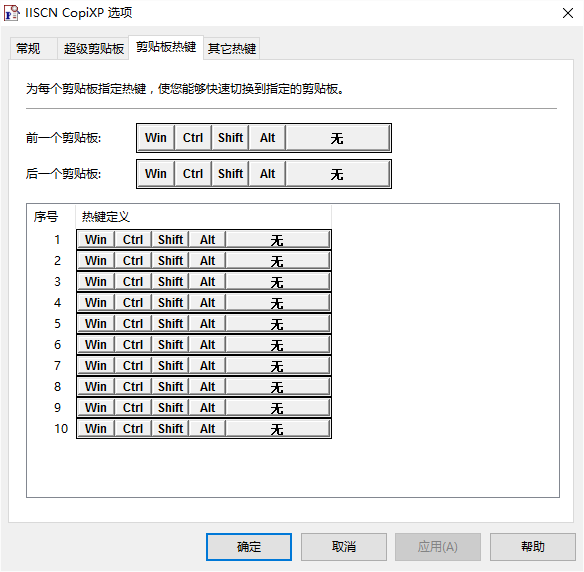Click the 无 key field in row 1

click(x=278, y=239)
